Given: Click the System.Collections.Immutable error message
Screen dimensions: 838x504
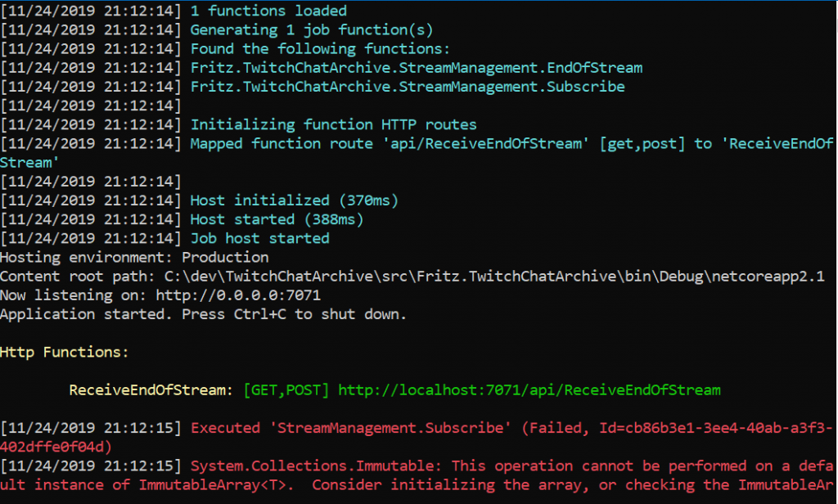Looking at the screenshot, I should pyautogui.click(x=417, y=475).
